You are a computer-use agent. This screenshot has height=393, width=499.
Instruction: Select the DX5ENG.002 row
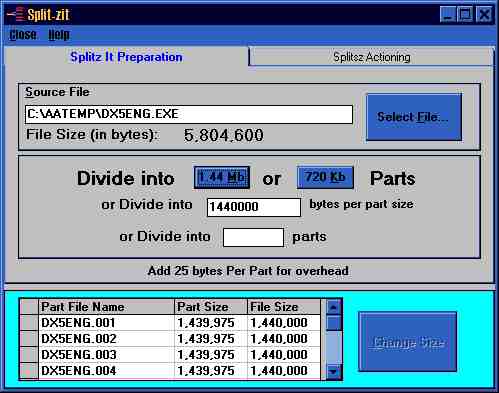[x=170, y=339]
